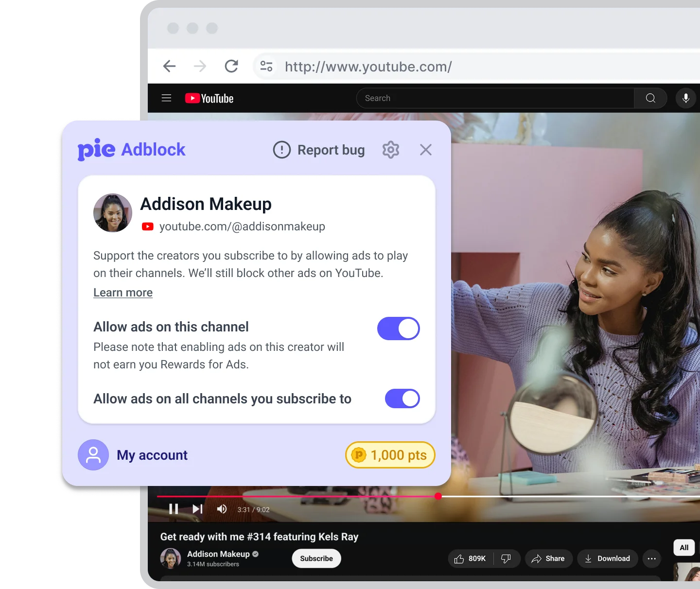Click the video progress bar scrubber
The width and height of the screenshot is (700, 589).
(438, 496)
